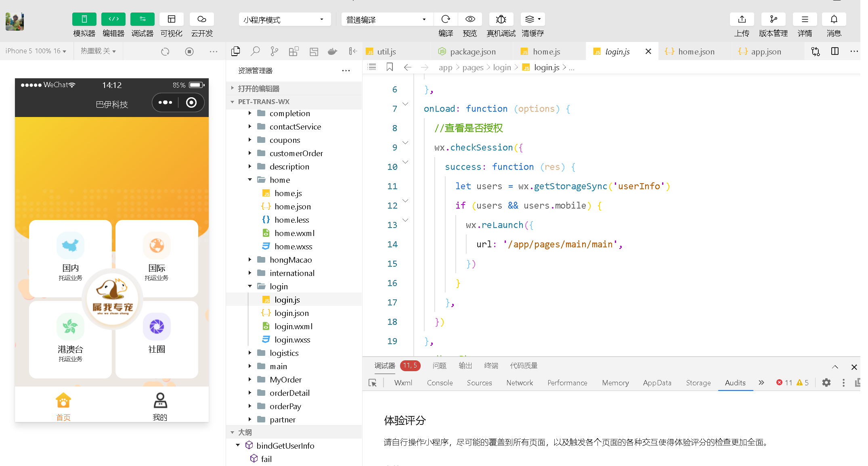Toggle the simulator (模拟器) panel button
The width and height of the screenshot is (868, 466).
84,19
